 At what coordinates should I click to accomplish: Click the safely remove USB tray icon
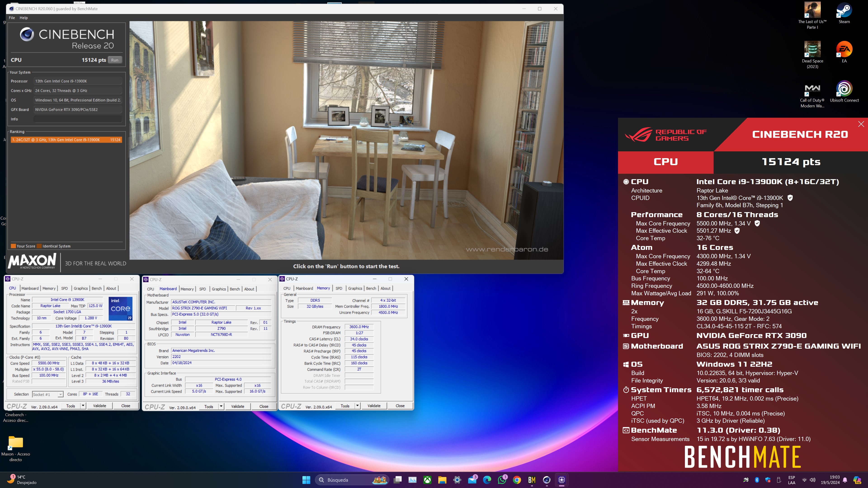(x=779, y=480)
